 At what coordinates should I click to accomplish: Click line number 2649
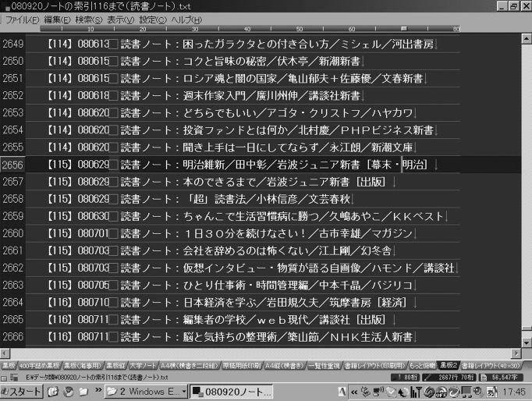coord(13,44)
